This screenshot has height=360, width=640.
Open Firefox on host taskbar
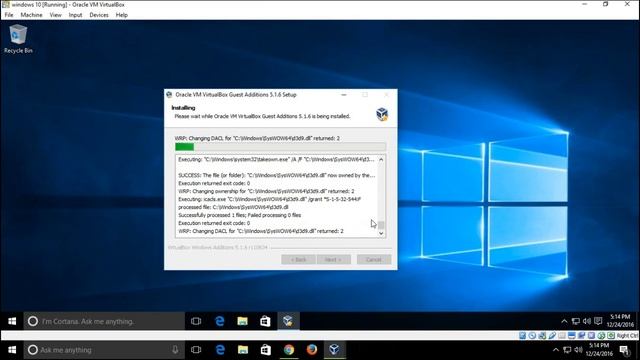point(311,350)
